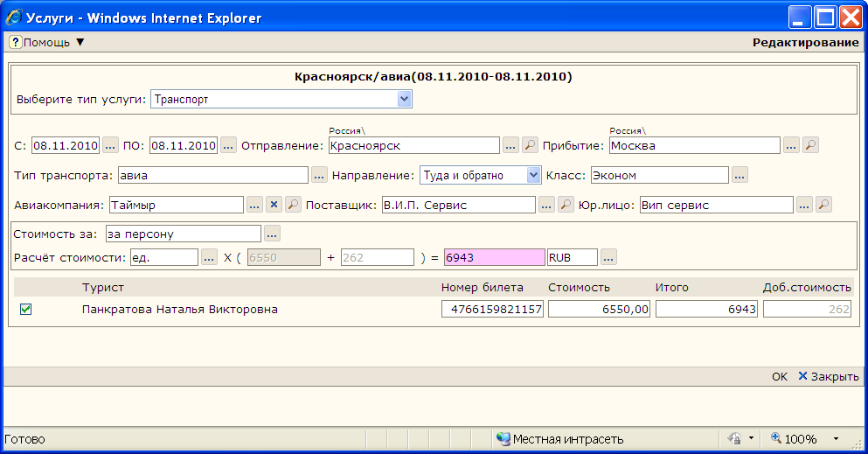Click the Доб.стоимость cell 262 in tourist row
868x454 pixels.
pyautogui.click(x=807, y=309)
